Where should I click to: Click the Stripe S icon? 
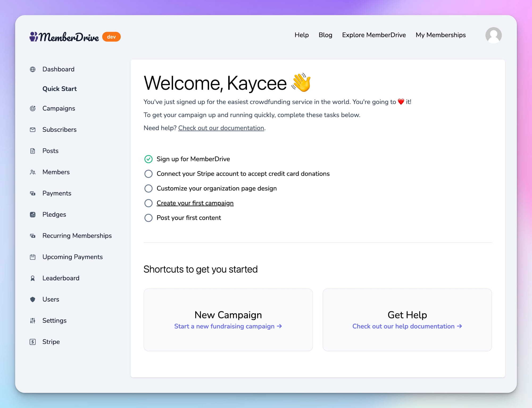[x=33, y=342]
